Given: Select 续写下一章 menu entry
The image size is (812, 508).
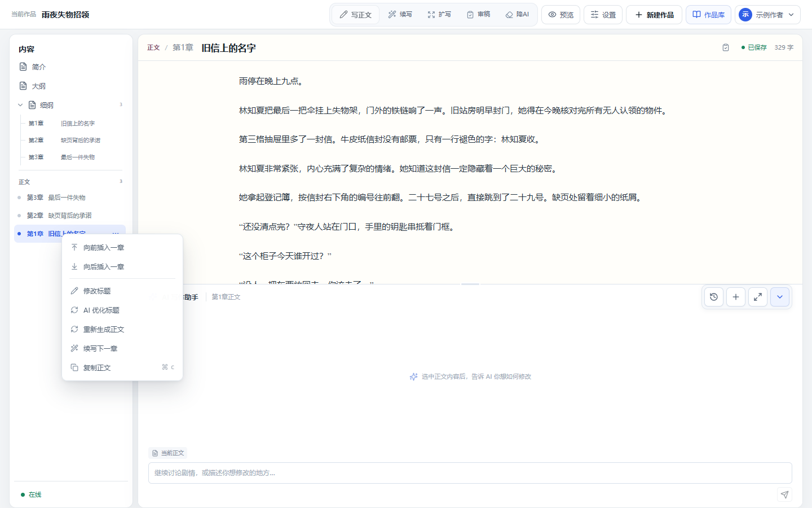Looking at the screenshot, I should pyautogui.click(x=122, y=348).
